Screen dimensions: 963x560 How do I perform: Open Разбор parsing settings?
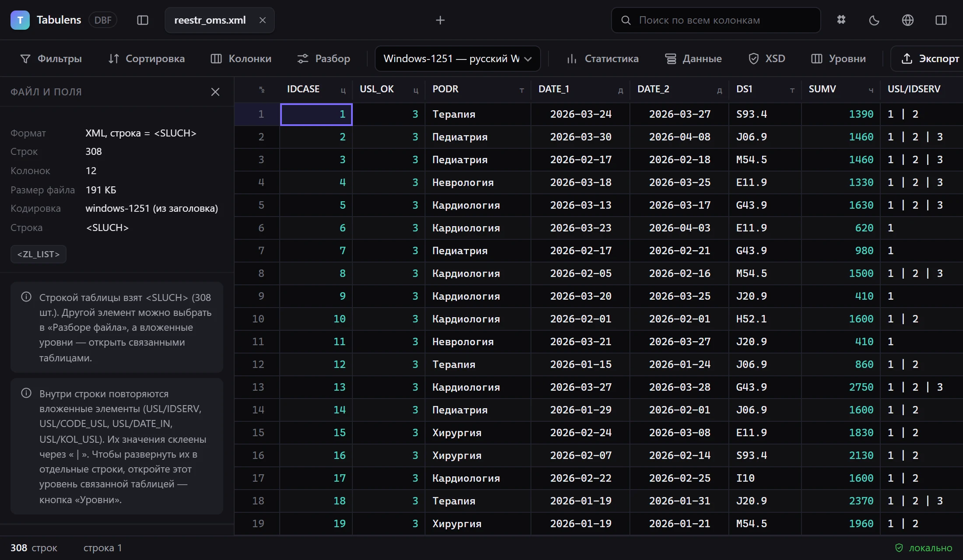tap(323, 59)
